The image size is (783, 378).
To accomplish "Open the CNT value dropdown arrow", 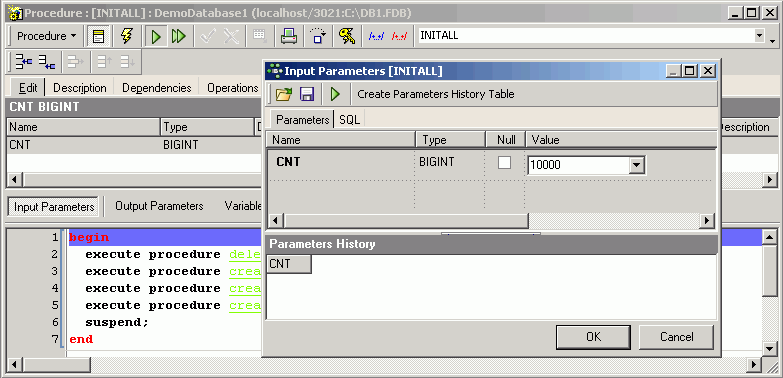I will (x=637, y=165).
